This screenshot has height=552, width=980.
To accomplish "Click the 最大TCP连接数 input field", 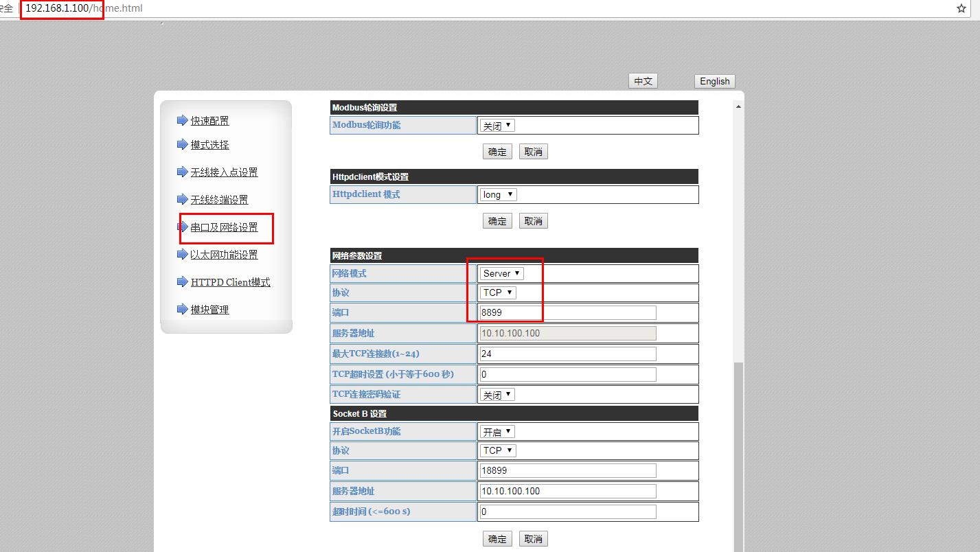I will (x=567, y=354).
